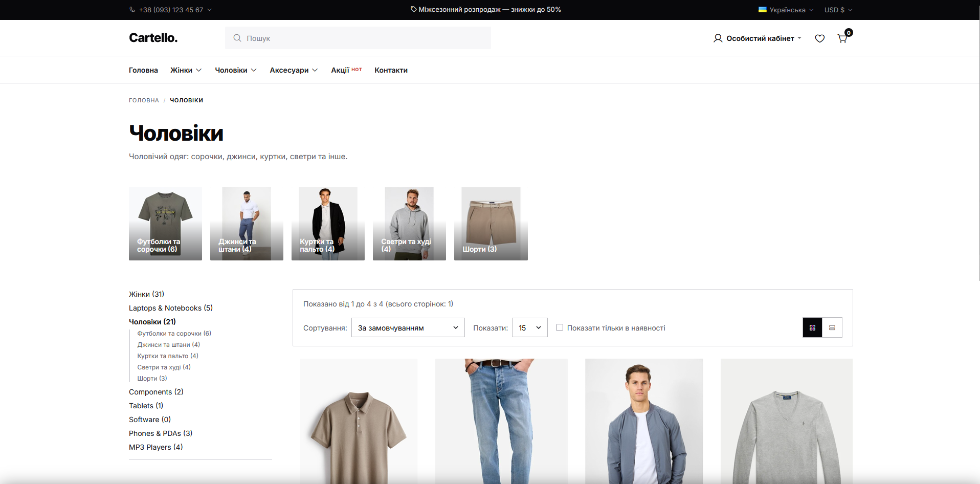Open Phones & PDAs (3) sidebar category
This screenshot has height=484, width=980.
tap(161, 433)
